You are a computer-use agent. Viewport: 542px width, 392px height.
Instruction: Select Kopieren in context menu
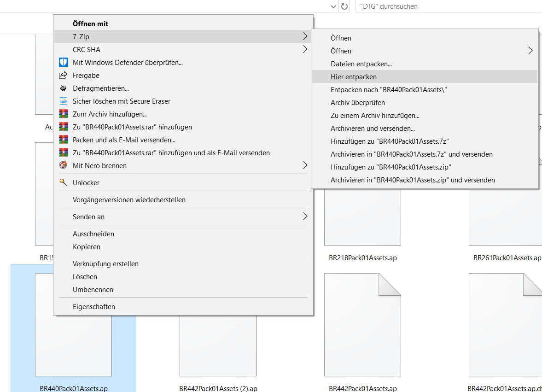coord(184,247)
